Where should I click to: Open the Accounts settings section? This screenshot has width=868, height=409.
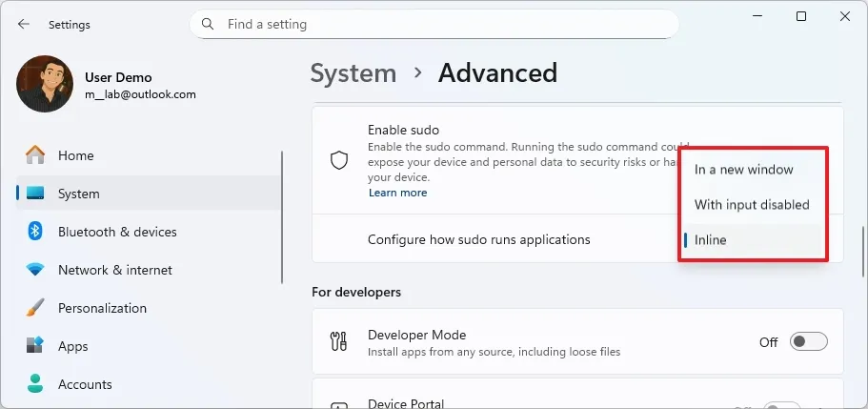pos(149,384)
